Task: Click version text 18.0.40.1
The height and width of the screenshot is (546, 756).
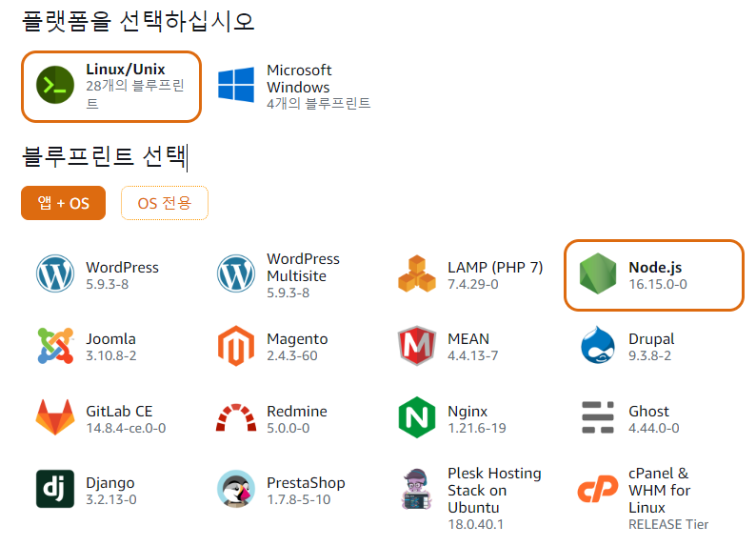Action: [x=475, y=524]
